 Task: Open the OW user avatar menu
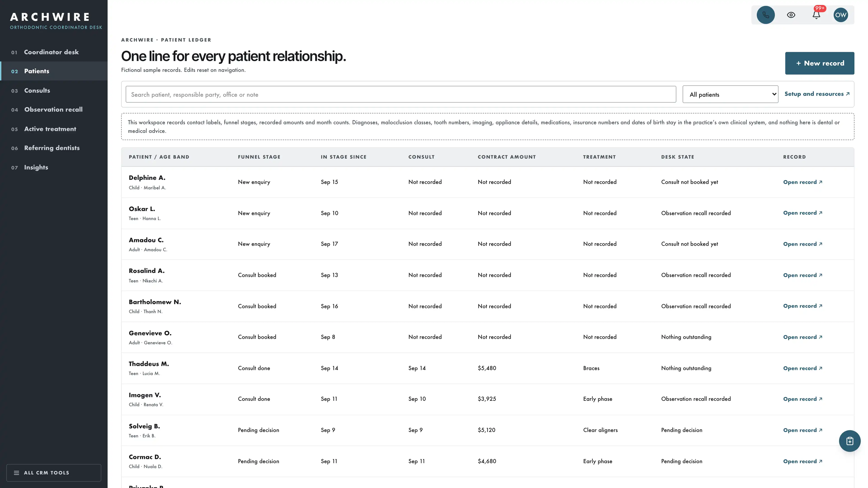pyautogui.click(x=841, y=15)
